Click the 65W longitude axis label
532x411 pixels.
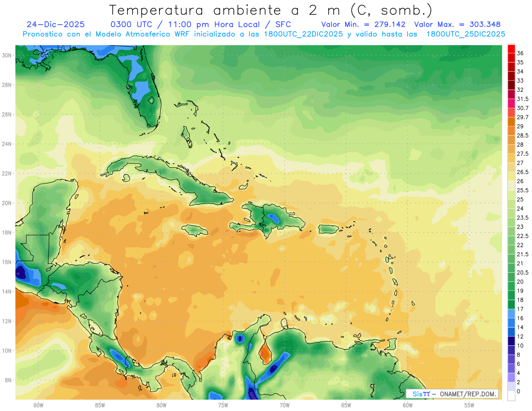pyautogui.click(x=346, y=405)
